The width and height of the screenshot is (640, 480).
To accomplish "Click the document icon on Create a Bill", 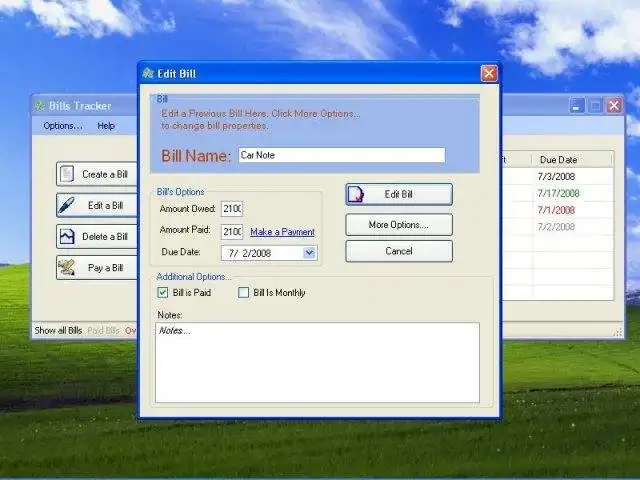I will pyautogui.click(x=67, y=174).
